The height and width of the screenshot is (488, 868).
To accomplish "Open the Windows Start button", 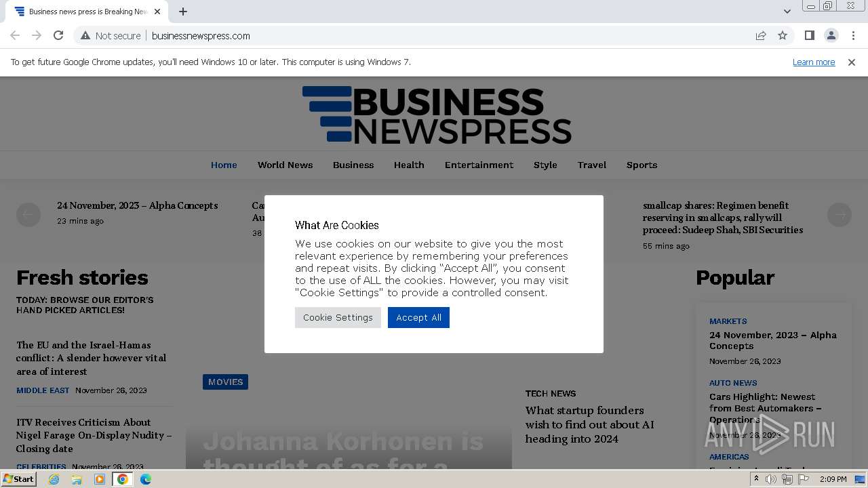I will coord(18,479).
